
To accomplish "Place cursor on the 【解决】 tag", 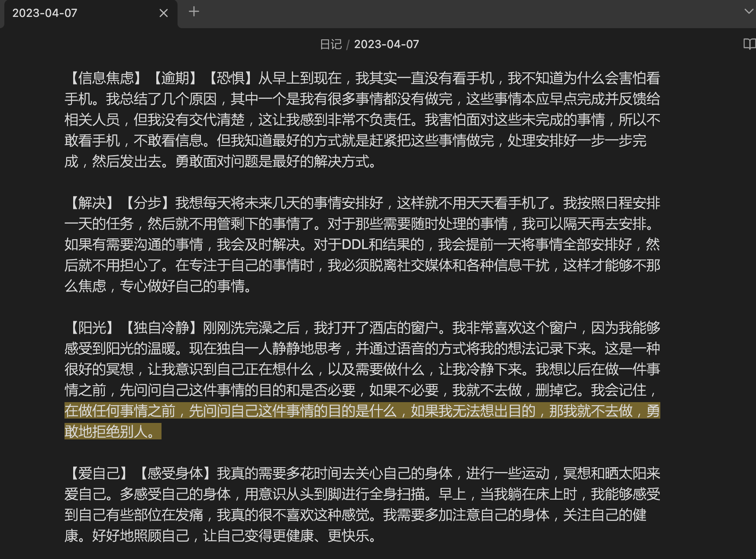I will point(92,203).
